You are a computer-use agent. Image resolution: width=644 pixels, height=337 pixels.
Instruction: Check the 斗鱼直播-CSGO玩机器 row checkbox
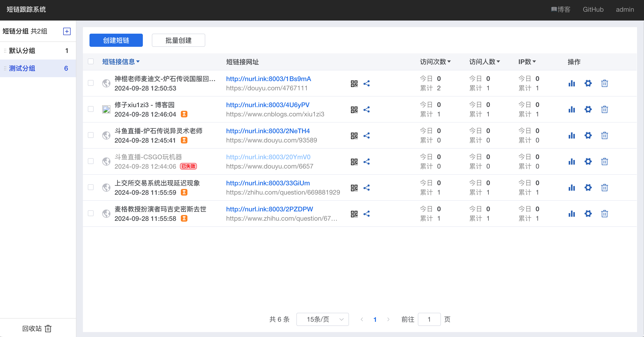click(91, 161)
